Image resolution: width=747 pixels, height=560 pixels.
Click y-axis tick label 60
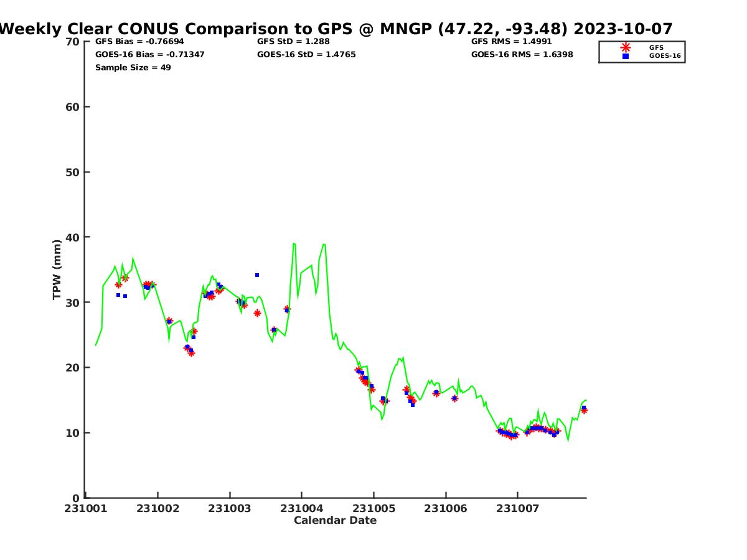73,107
